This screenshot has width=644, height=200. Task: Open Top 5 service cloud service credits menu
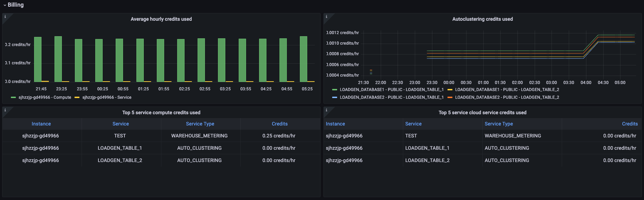pos(482,112)
